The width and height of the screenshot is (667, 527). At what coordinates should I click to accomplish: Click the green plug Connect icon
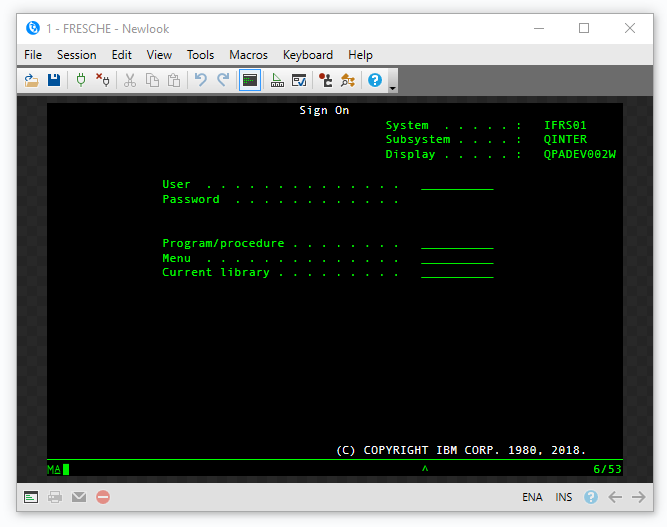pyautogui.click(x=81, y=80)
